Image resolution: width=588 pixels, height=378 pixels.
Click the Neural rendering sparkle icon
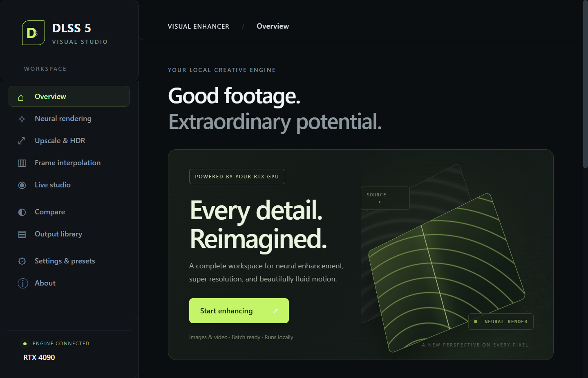click(x=22, y=119)
